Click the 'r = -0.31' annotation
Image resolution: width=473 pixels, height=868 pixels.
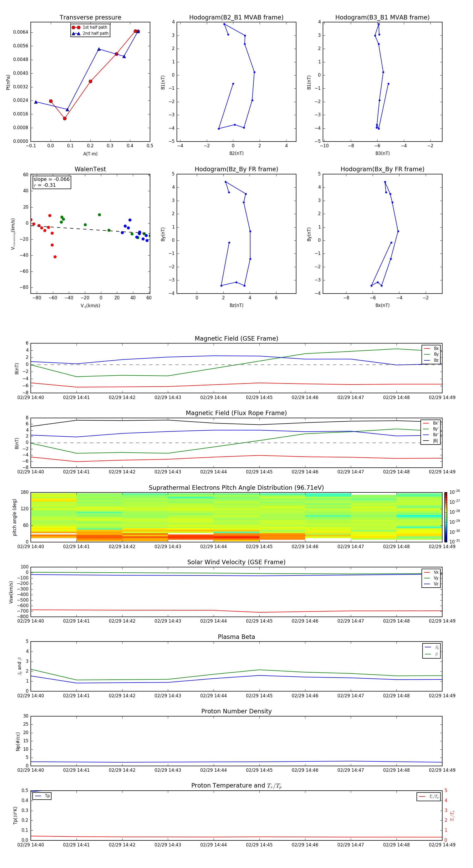[45, 185]
